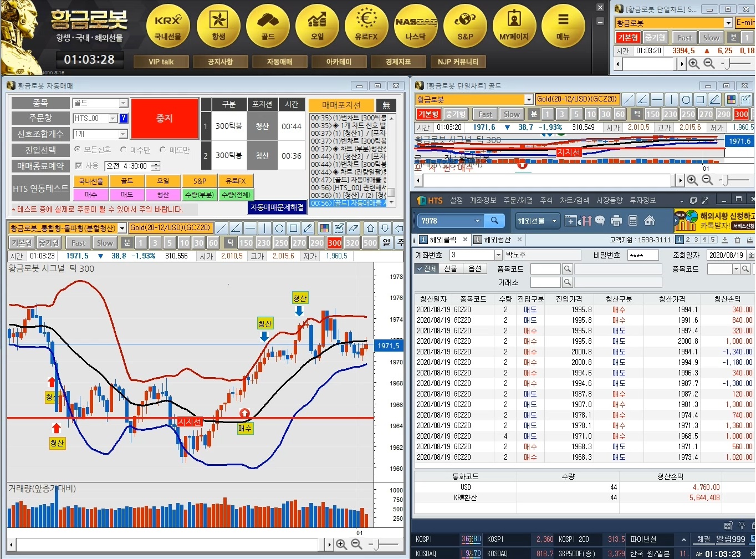Expand 주문창 dropdown showing HTS_00

point(113,118)
